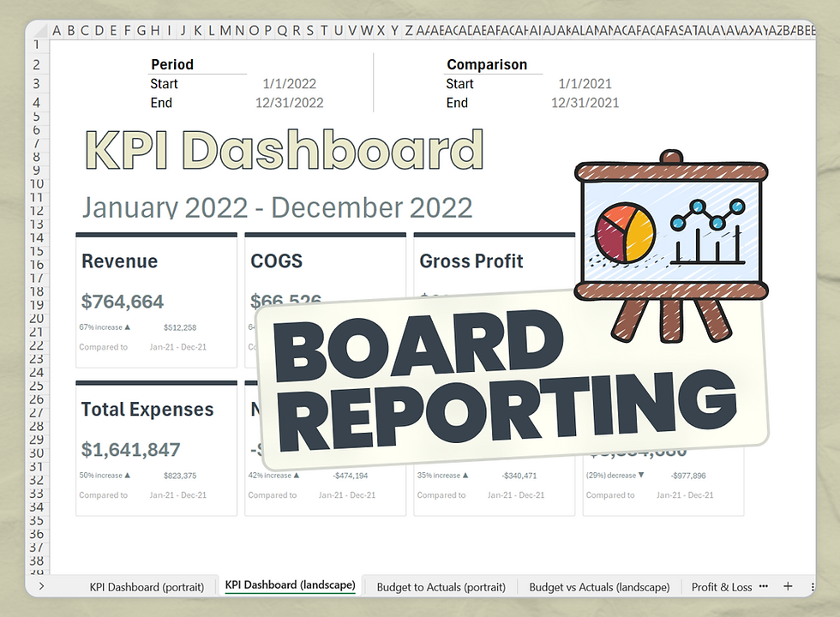Add a new sheet with the plus icon
Viewport: 840px width, 617px height.
pyautogui.click(x=787, y=586)
